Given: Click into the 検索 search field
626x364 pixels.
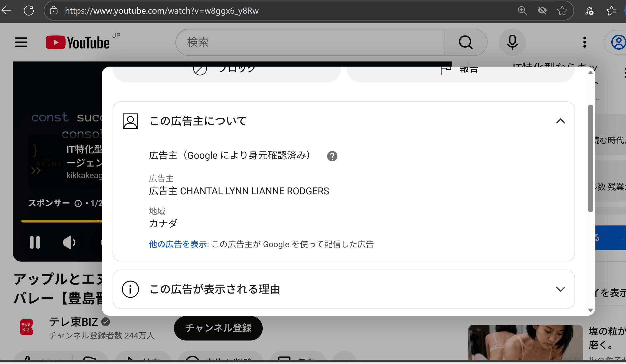Looking at the screenshot, I should pos(310,42).
